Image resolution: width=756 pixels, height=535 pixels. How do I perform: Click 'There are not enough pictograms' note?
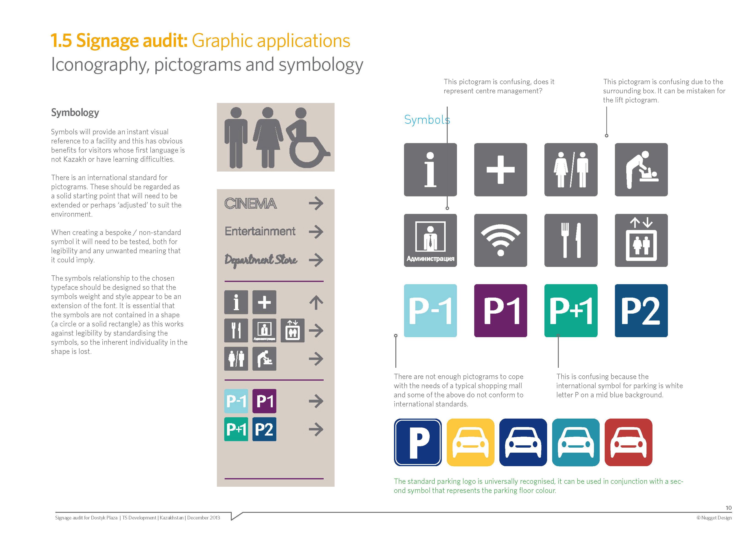click(x=458, y=390)
